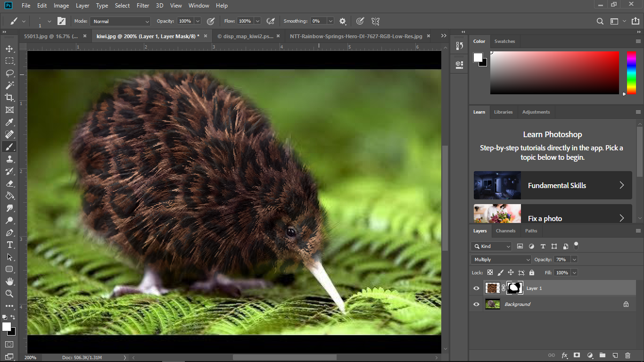Toggle visibility of the Background layer
Screen dimensions: 644x362
(476, 304)
